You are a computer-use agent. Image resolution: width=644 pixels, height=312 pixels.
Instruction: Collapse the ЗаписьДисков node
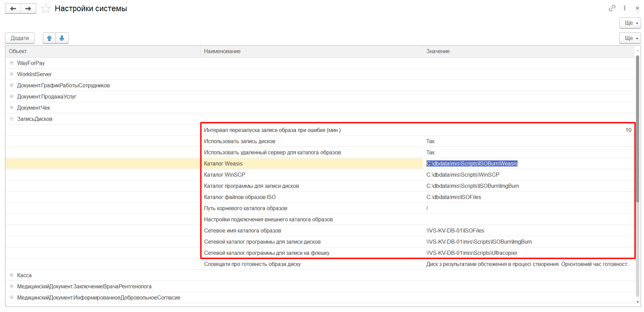(x=12, y=119)
